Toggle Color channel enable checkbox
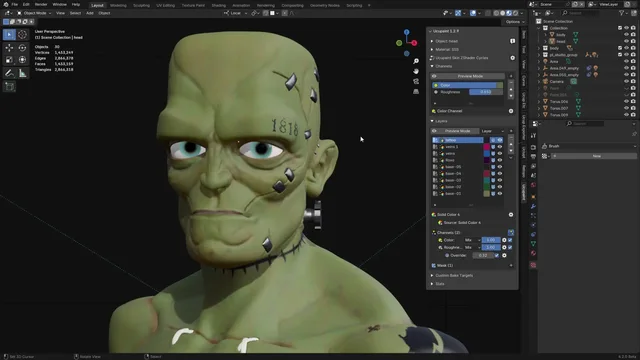 (x=510, y=240)
